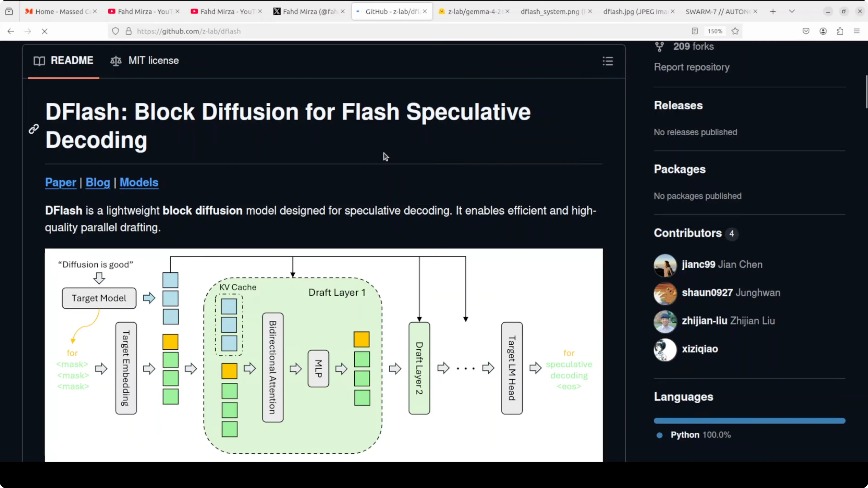The image size is (868, 488).
Task: Open the Firefox extensions puzzle icon
Action: pyautogui.click(x=840, y=31)
